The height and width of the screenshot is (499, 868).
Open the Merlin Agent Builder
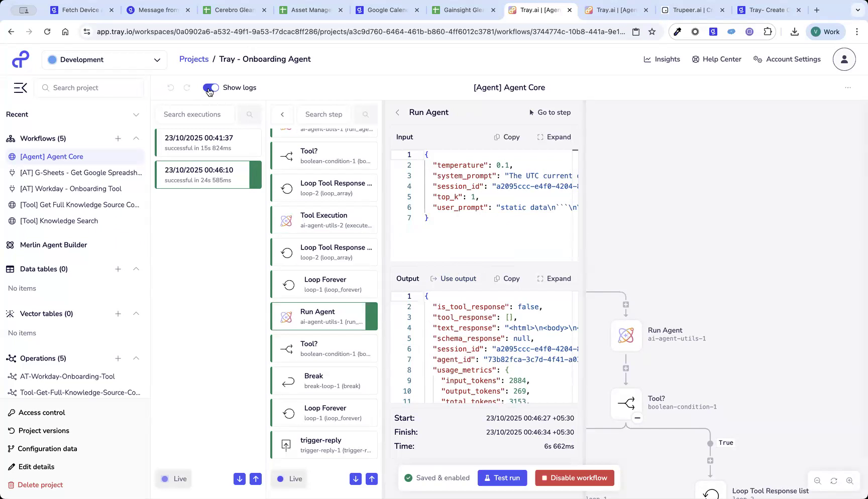coord(53,245)
